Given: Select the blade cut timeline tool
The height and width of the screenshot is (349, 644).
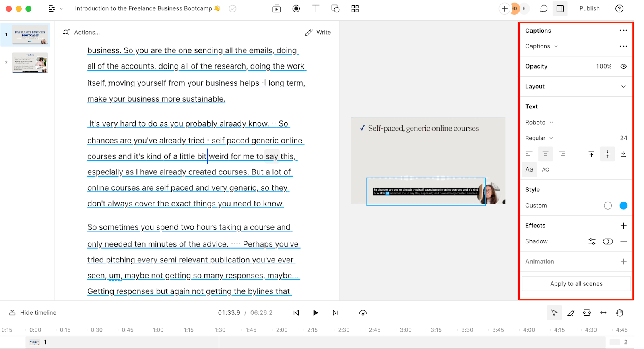Looking at the screenshot, I should 571,313.
